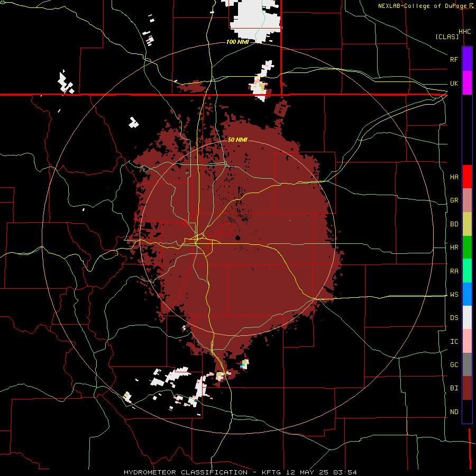Click the IC light pink legend swatch
Screen dimensions: 476x476
(467, 341)
